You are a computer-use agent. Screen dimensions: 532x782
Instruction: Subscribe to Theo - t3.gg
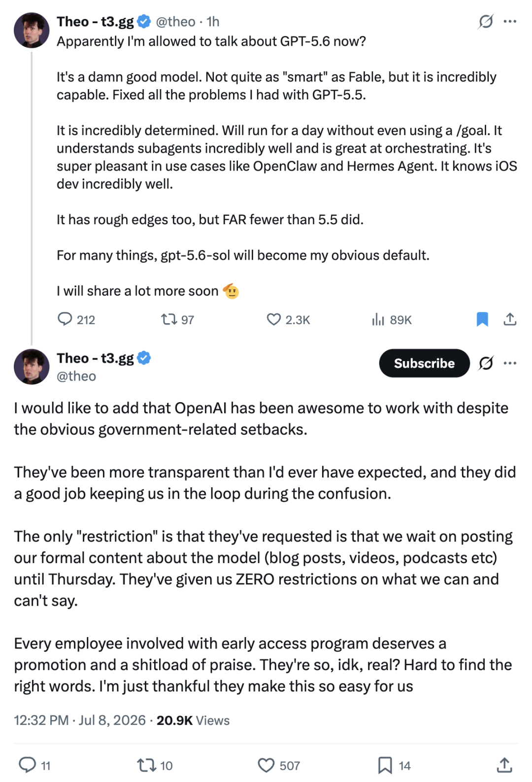(x=424, y=363)
